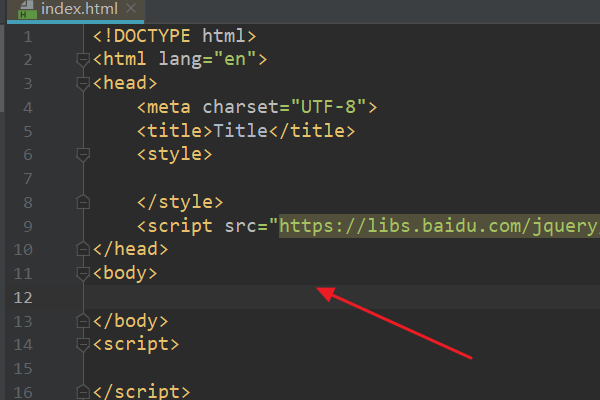Place cursor on empty line 12
This screenshot has width=600, height=400.
click(342, 297)
